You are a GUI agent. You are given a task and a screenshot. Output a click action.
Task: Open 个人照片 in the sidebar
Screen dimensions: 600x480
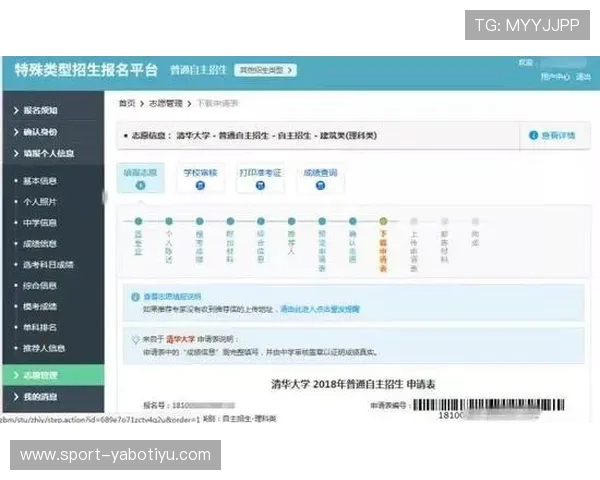coord(40,202)
